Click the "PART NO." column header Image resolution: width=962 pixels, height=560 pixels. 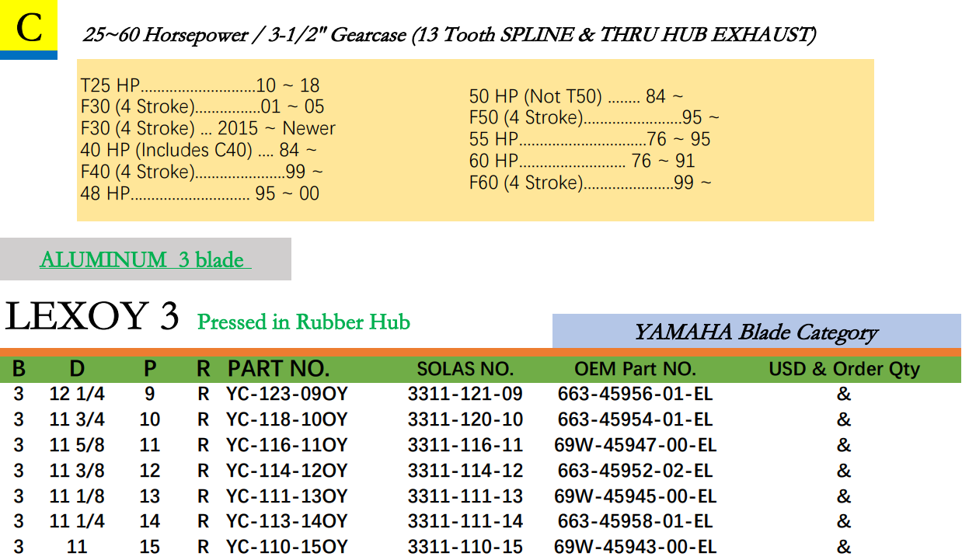pos(279,368)
